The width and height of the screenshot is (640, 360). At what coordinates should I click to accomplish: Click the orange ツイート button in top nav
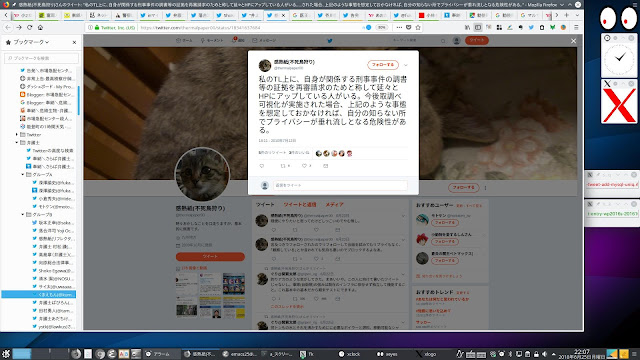pos(477,40)
